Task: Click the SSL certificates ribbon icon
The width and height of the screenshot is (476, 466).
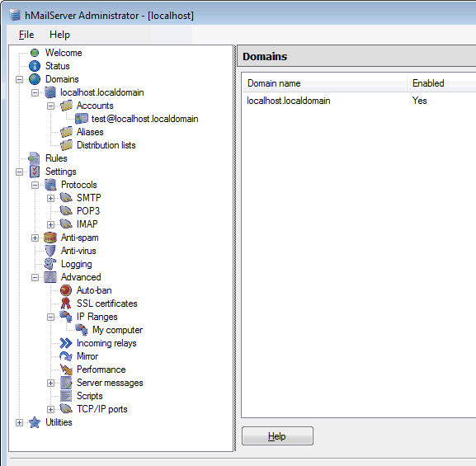Action: 66,304
